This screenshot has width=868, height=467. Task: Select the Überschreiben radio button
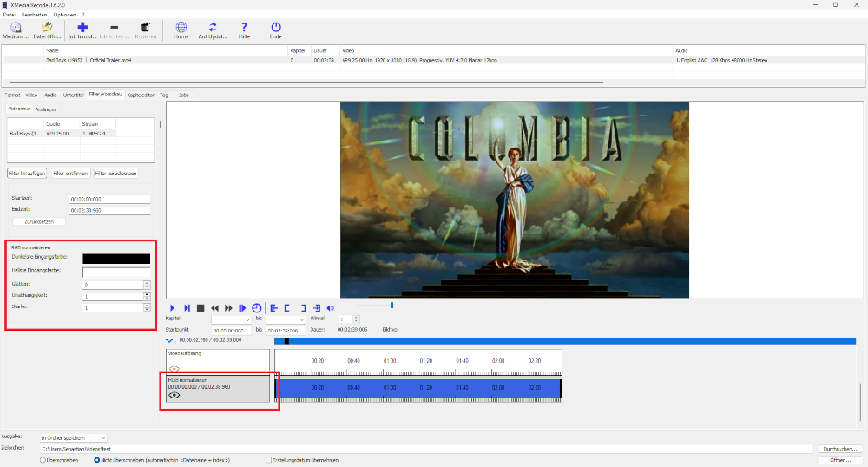tap(43, 460)
